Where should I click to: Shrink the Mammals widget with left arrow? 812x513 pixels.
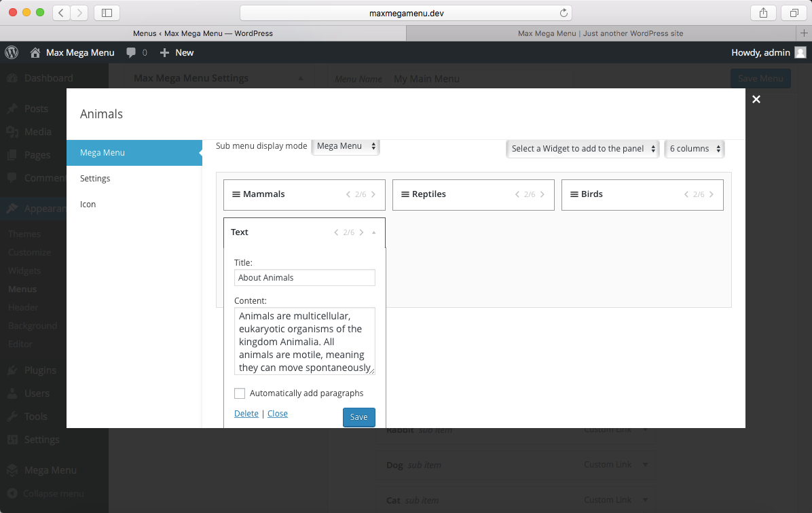point(348,194)
